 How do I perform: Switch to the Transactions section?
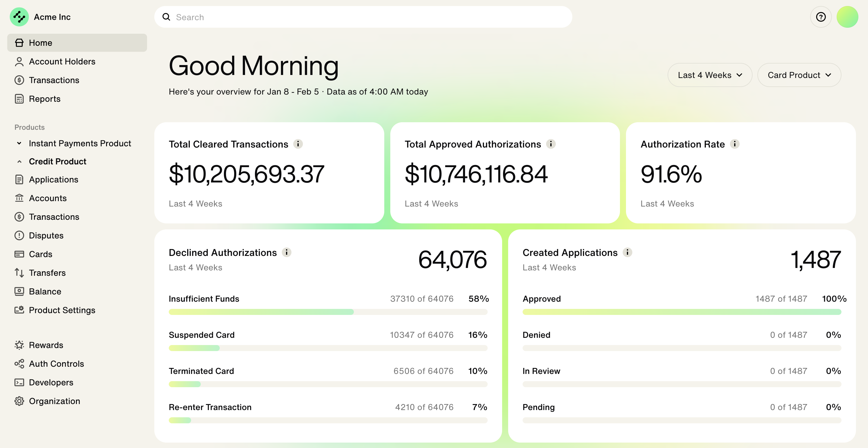point(54,80)
